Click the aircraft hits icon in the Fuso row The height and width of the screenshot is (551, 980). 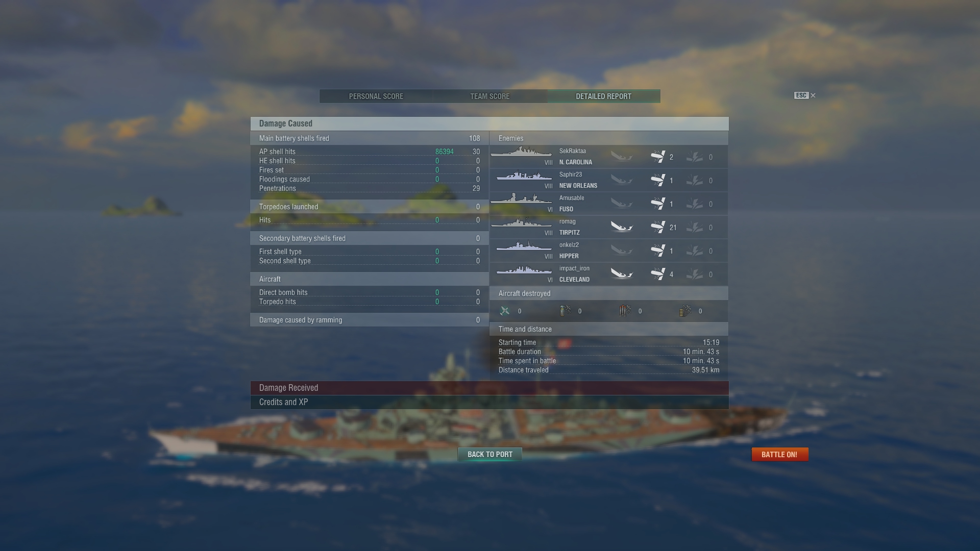coord(695,204)
